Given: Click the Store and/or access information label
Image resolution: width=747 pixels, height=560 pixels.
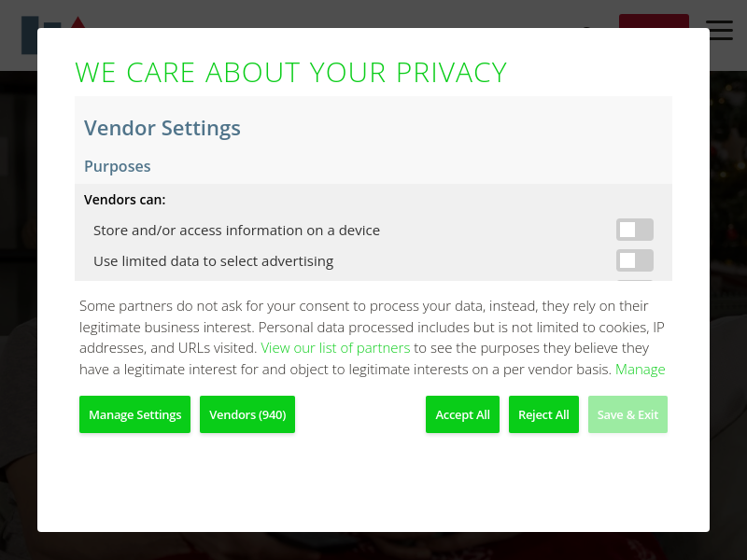Looking at the screenshot, I should pos(236,231).
